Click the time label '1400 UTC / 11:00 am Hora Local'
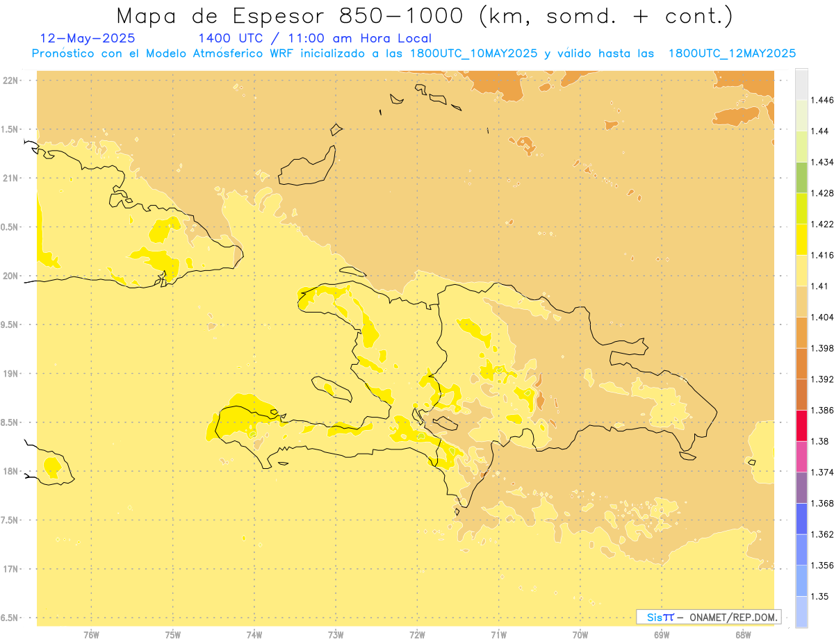834x644 pixels. point(315,38)
